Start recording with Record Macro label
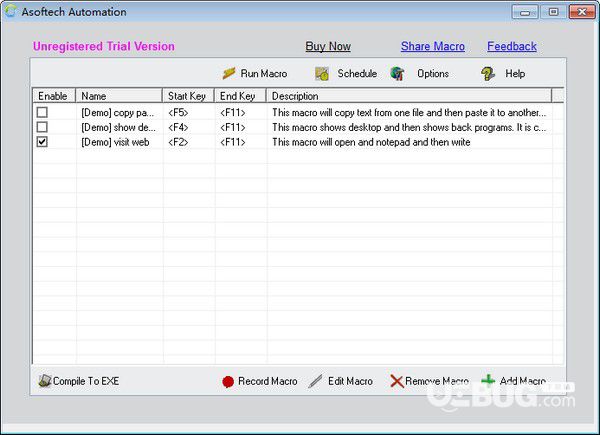 coord(267,381)
